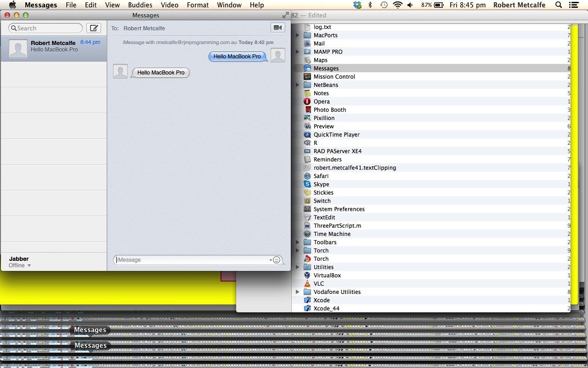
Task: Enter full screen via the arrows icon
Action: (286, 15)
